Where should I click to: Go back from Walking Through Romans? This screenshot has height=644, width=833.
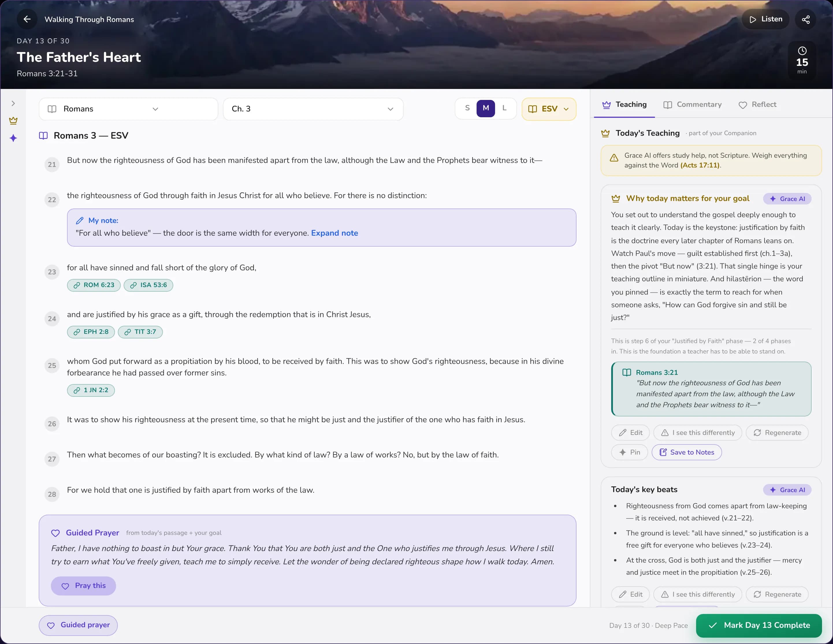click(x=27, y=19)
